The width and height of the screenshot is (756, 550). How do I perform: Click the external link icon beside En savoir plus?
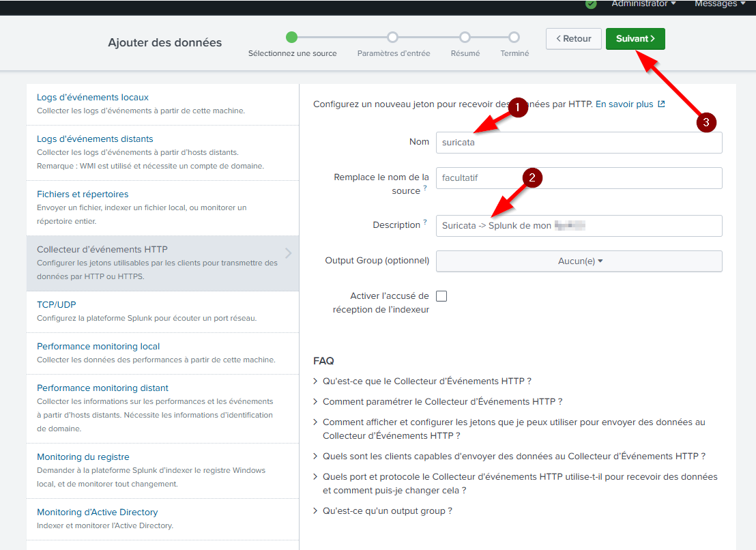(660, 104)
